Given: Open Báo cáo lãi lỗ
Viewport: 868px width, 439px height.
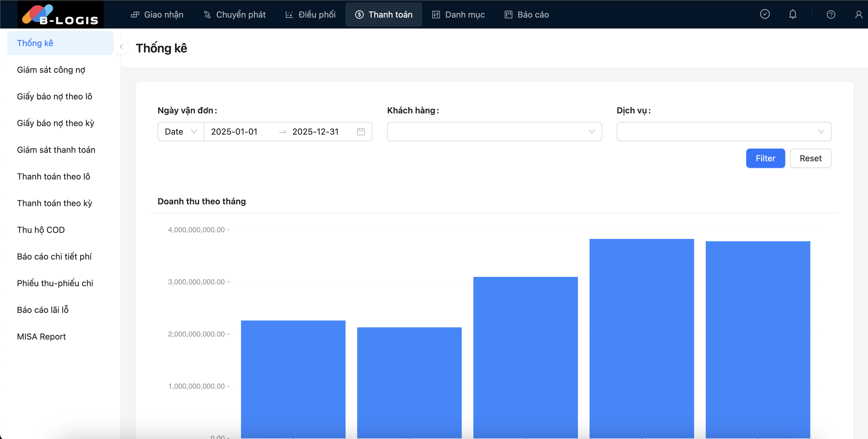Looking at the screenshot, I should (x=60, y=310).
